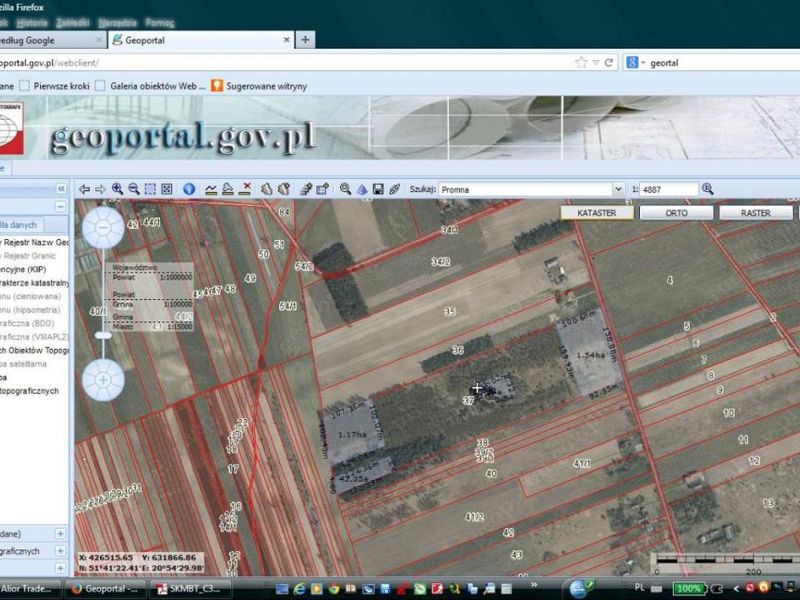This screenshot has height=600, width=800.
Task: Collapse the left layer section minus button
Action: 60,207
